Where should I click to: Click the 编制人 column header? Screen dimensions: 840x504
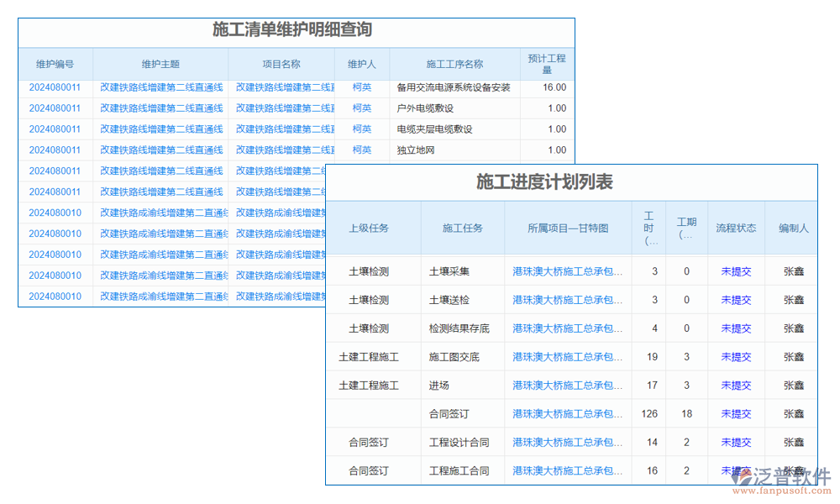[x=792, y=228]
